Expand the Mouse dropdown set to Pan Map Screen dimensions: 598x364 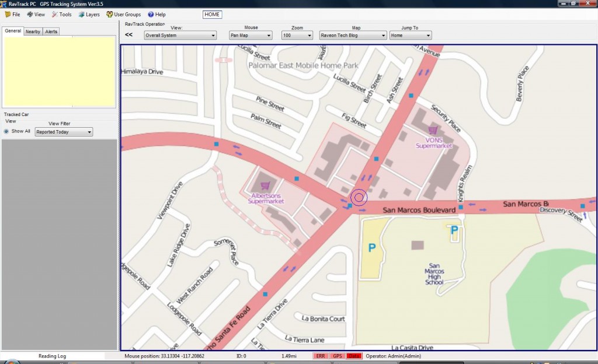pos(250,35)
